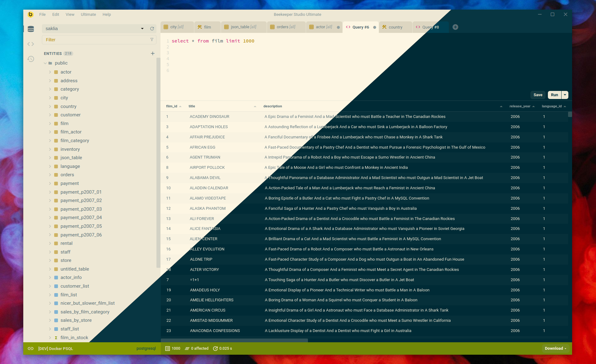This screenshot has width=596, height=364.
Task: Click the unsaved indicator dot on actor tab
Action: click(338, 27)
